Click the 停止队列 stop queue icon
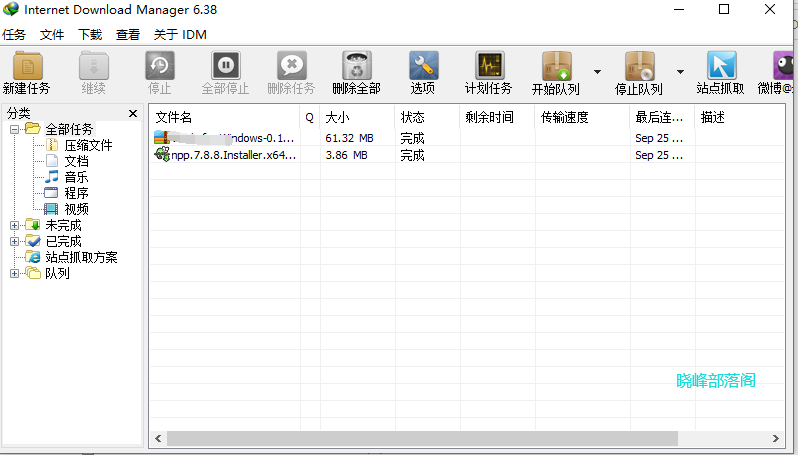This screenshot has height=455, width=798. [639, 66]
